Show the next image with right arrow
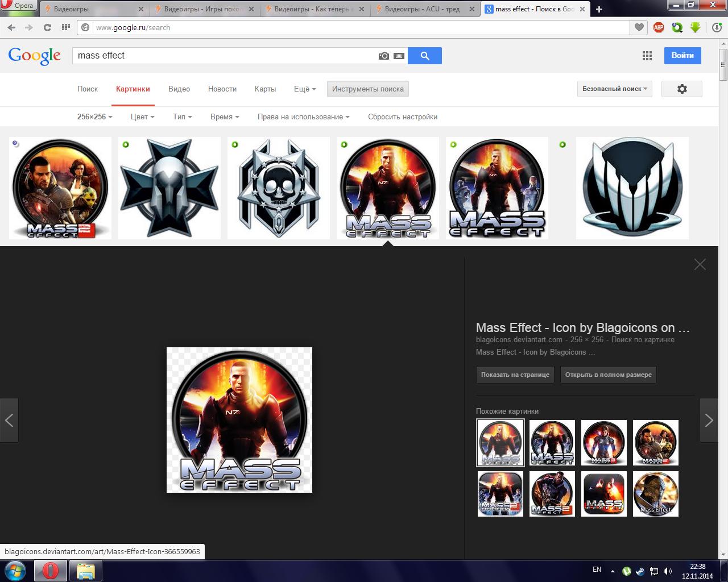728x582 pixels. (x=709, y=421)
